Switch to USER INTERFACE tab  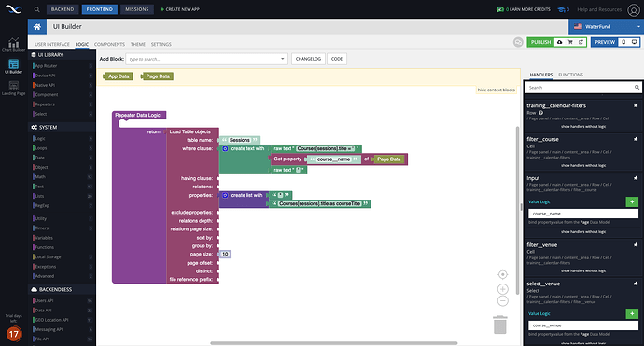pos(52,44)
